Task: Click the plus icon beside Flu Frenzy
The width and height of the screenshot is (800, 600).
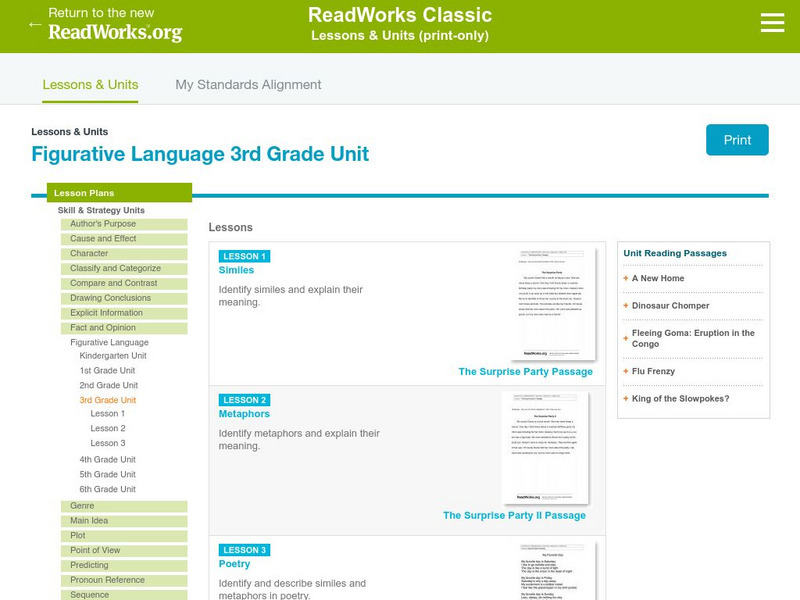Action: (626, 371)
